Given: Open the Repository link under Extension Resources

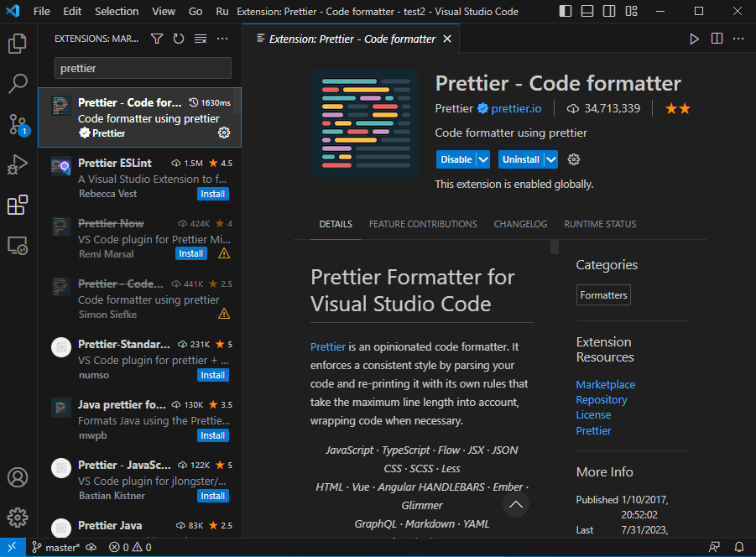Looking at the screenshot, I should tap(601, 399).
